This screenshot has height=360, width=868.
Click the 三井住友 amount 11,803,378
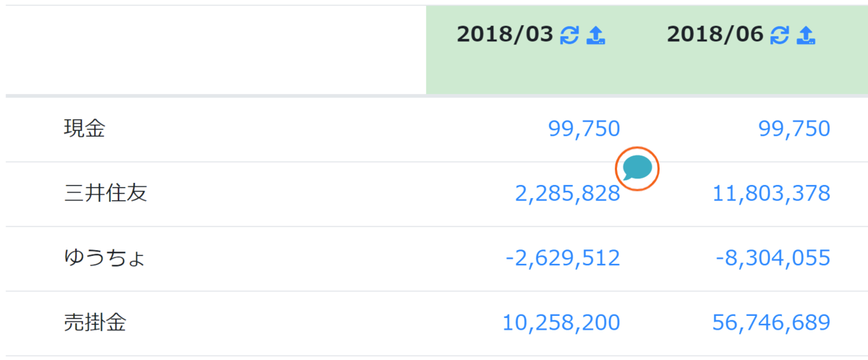[x=772, y=194]
